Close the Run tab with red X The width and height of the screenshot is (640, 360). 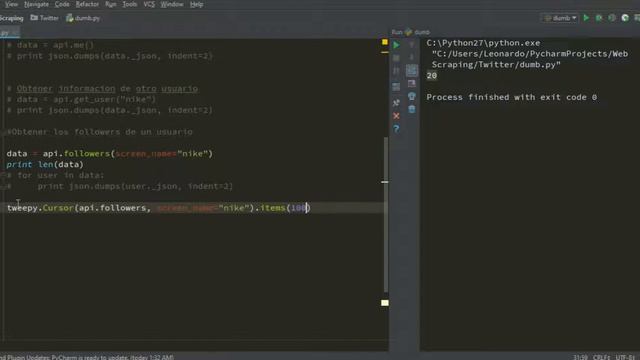396,116
